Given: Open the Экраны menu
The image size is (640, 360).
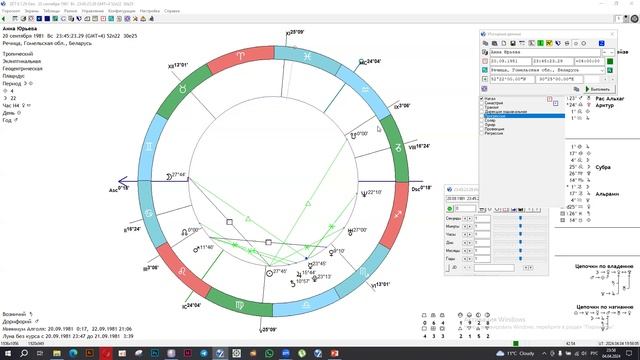Looking at the screenshot, I should (31, 11).
